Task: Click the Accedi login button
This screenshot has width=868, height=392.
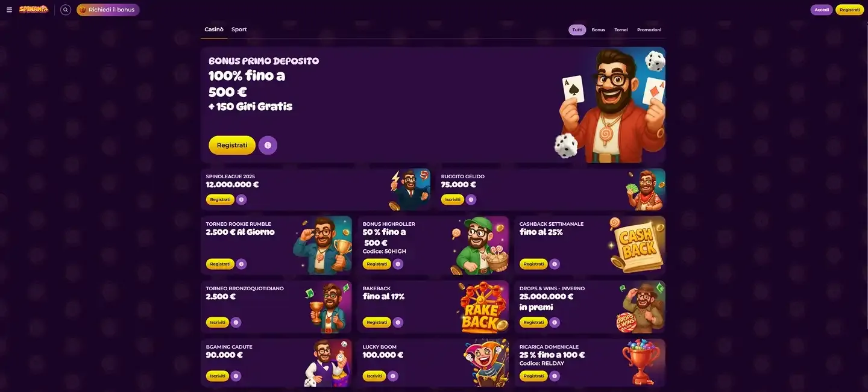Action: (x=822, y=10)
